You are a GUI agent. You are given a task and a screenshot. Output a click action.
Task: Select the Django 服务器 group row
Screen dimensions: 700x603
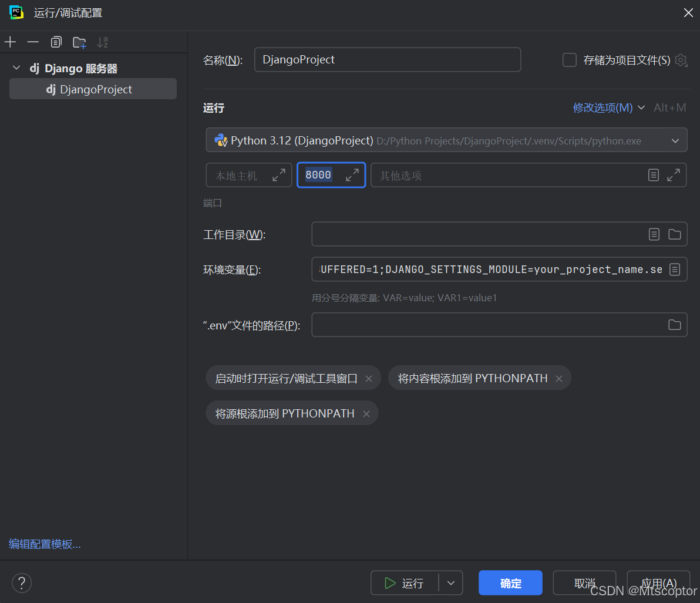pyautogui.click(x=94, y=68)
